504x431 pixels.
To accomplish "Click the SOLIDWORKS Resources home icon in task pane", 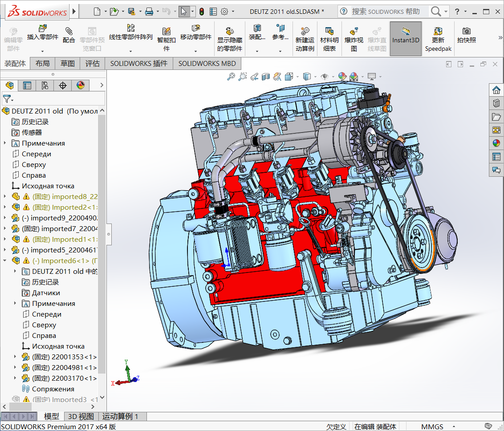I will click(x=496, y=89).
